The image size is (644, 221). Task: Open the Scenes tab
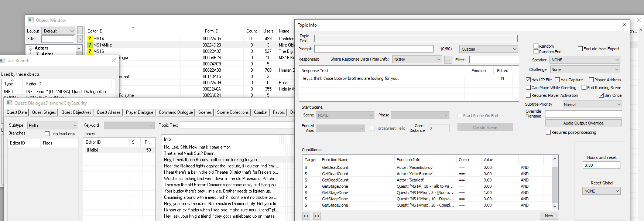point(205,112)
